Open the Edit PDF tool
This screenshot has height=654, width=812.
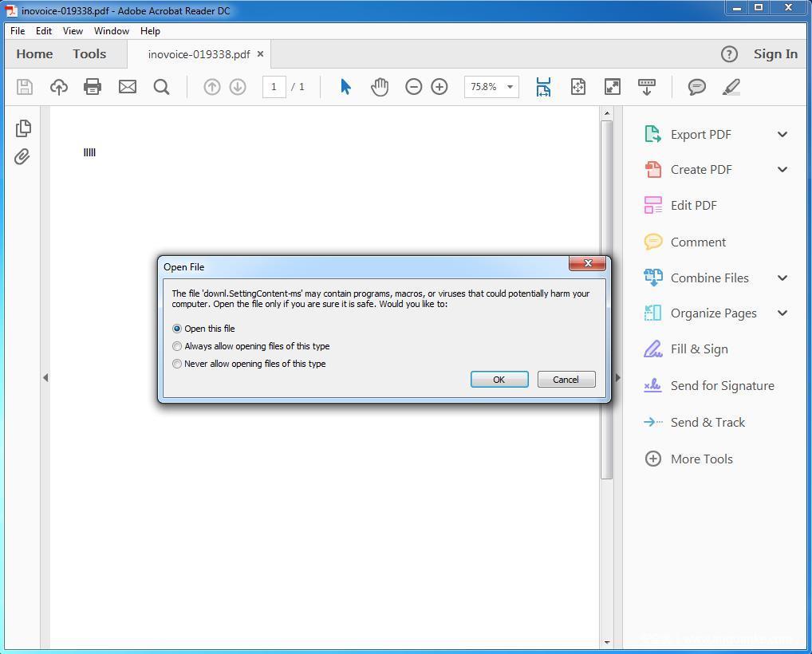(693, 206)
